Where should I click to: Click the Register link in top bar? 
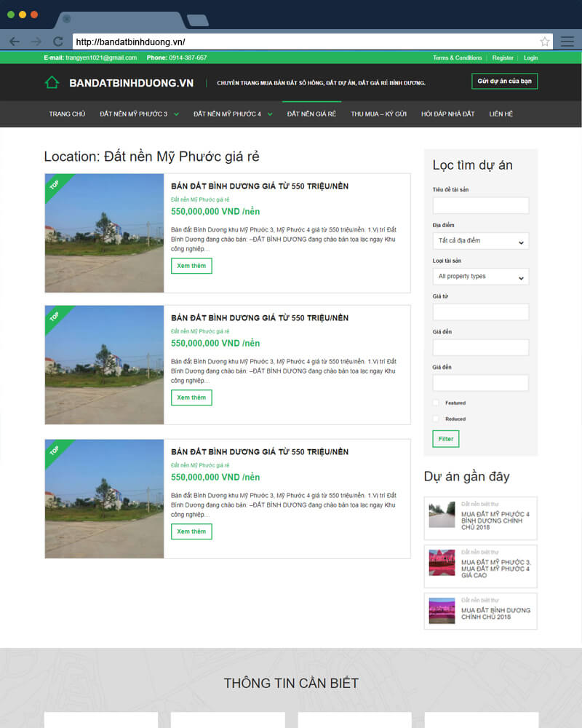click(503, 58)
